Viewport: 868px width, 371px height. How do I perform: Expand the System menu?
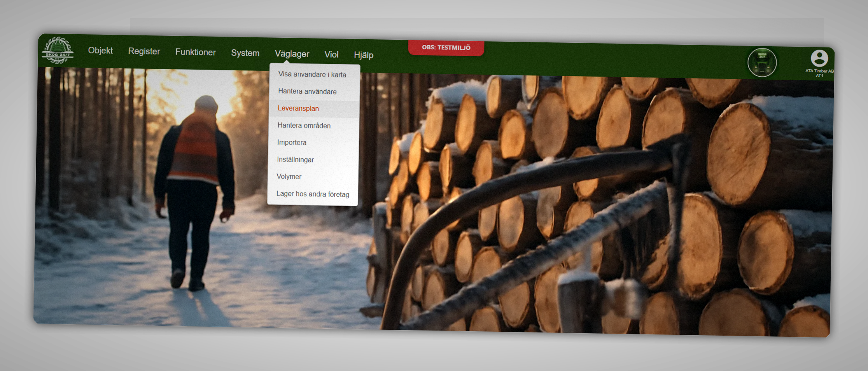pyautogui.click(x=245, y=53)
